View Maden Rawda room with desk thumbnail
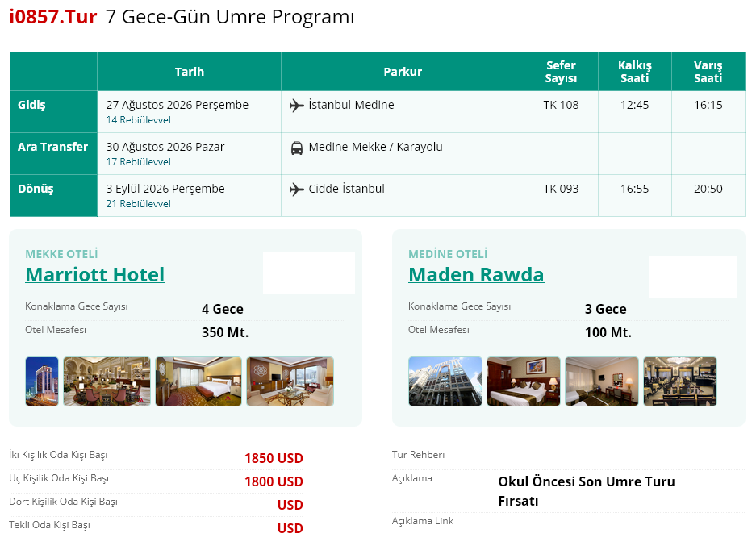Image resolution: width=756 pixels, height=546 pixels. click(602, 381)
